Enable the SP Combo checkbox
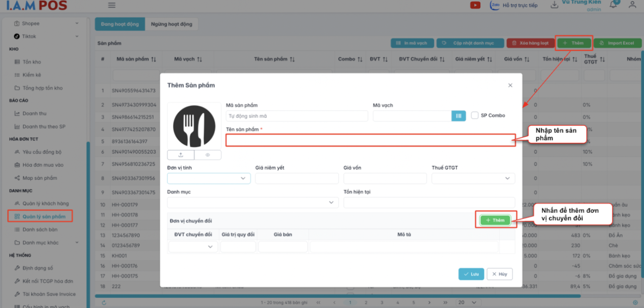Image resolution: width=644 pixels, height=308 pixels. click(475, 115)
